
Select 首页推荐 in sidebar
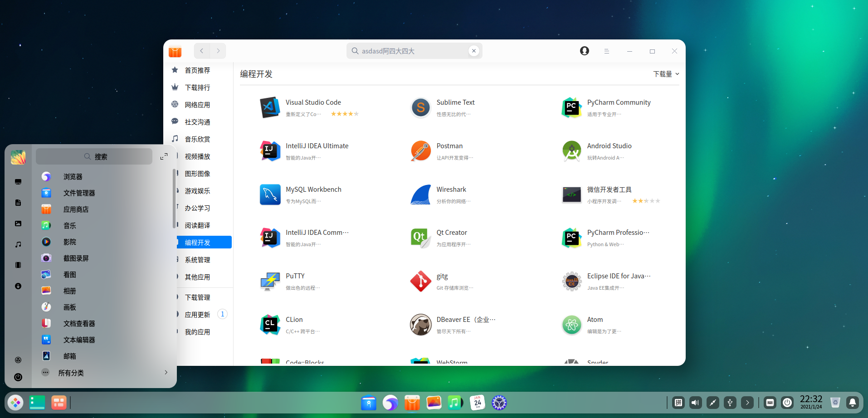click(x=198, y=70)
